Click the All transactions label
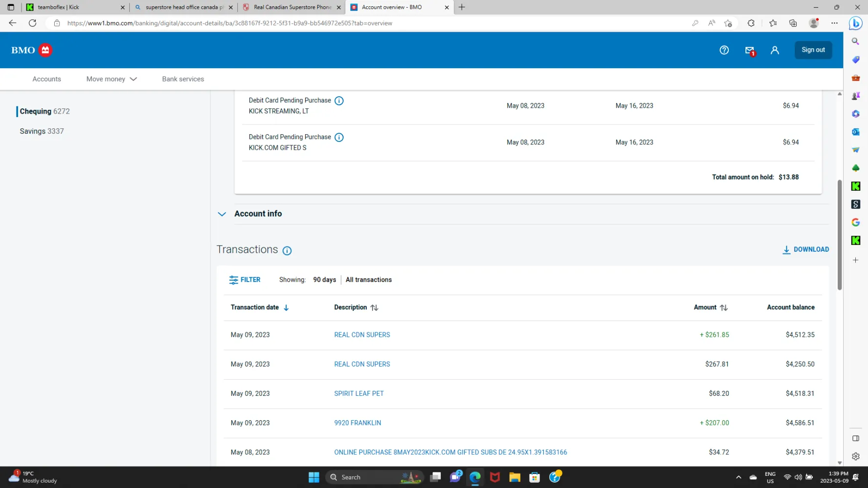The width and height of the screenshot is (868, 488). tap(369, 280)
